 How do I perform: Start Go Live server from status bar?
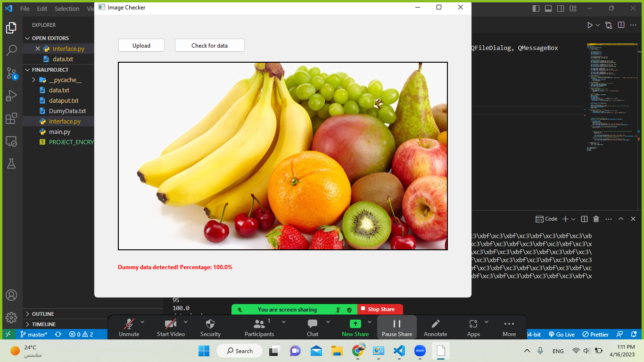tap(561, 334)
